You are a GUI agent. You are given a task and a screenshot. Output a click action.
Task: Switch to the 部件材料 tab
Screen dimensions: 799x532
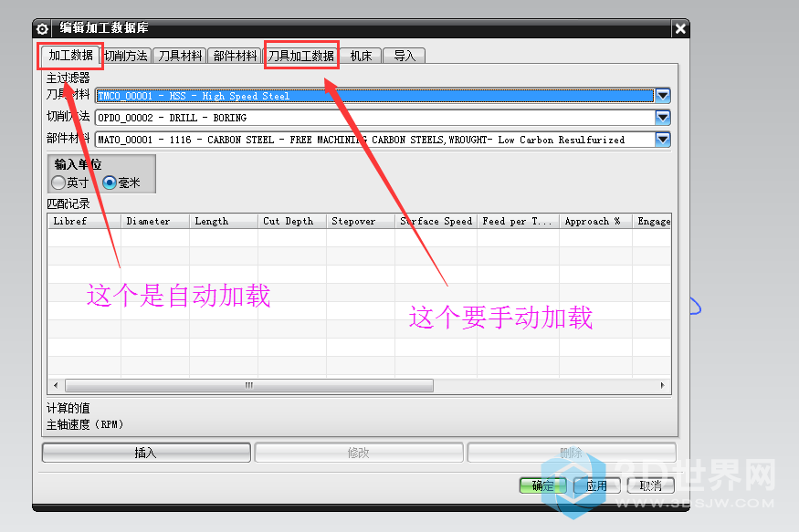point(235,56)
